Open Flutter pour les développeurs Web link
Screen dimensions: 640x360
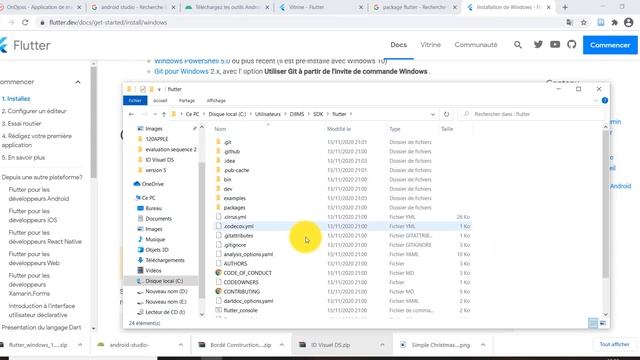point(34,258)
